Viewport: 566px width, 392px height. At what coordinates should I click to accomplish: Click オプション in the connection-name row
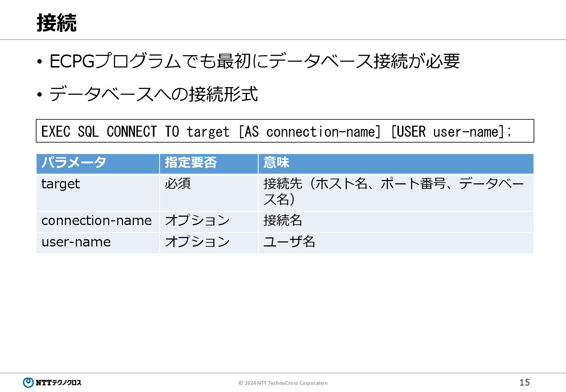point(209,222)
